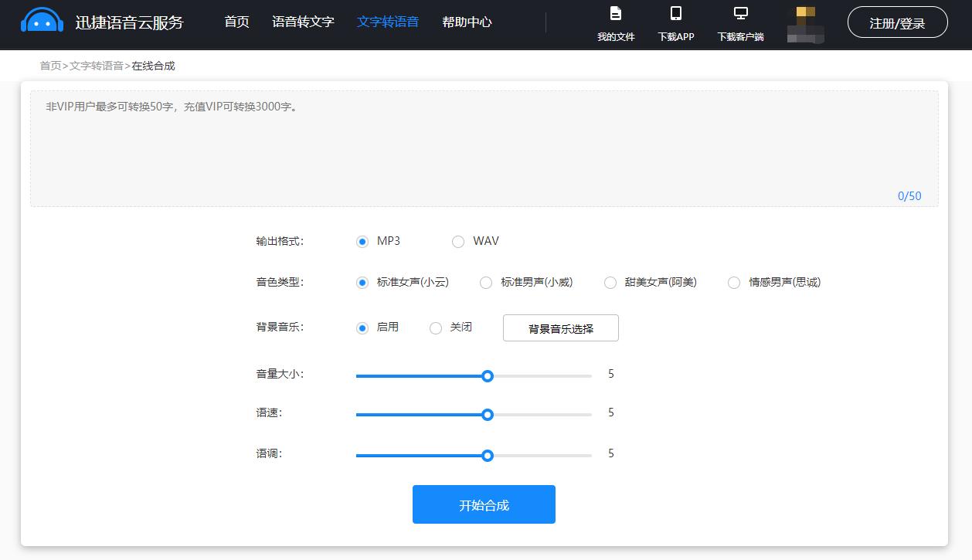972x560 pixels.
Task: Select 下载客户端 in the header toolbar
Action: [x=739, y=36]
